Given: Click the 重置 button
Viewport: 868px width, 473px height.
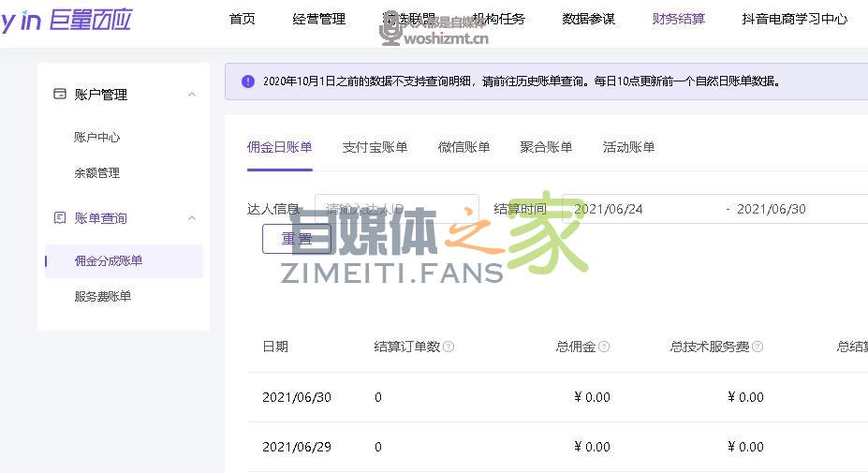Looking at the screenshot, I should tap(297, 239).
